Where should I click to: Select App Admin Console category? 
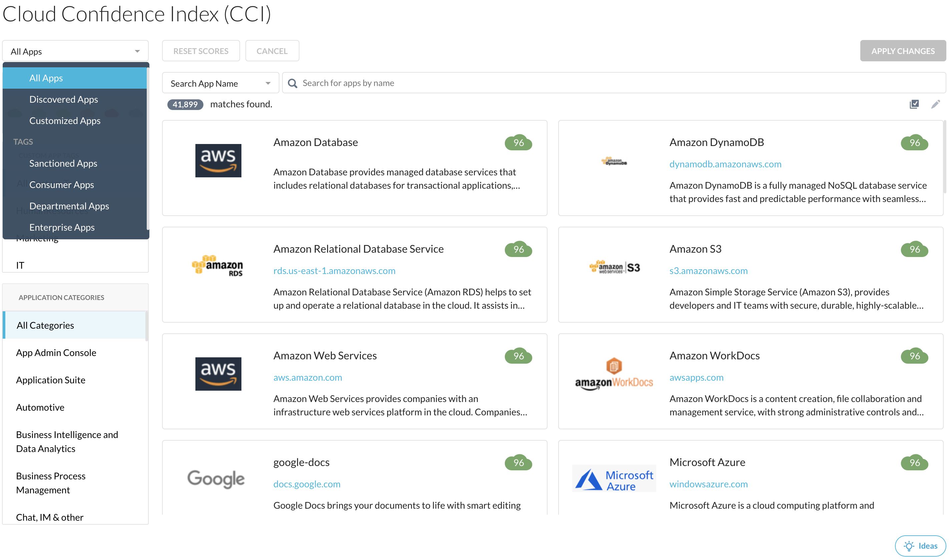[x=74, y=352]
